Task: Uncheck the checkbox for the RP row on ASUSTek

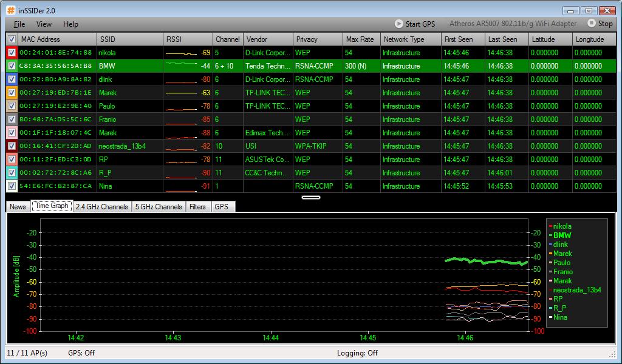Action: click(x=12, y=159)
